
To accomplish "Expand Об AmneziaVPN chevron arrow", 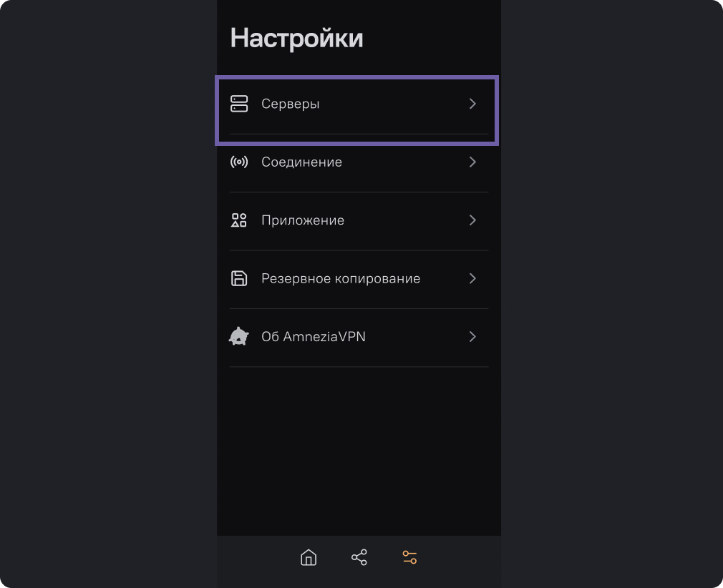I will pos(472,336).
